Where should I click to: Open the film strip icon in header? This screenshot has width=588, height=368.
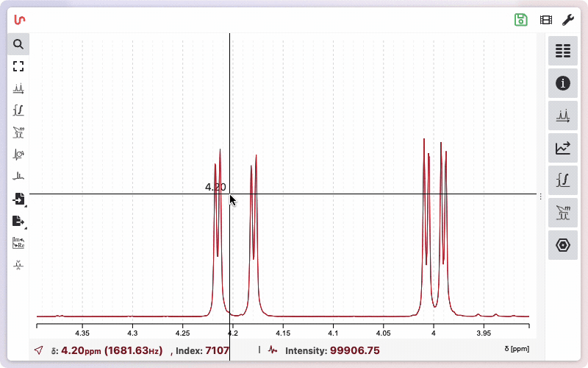[545, 20]
